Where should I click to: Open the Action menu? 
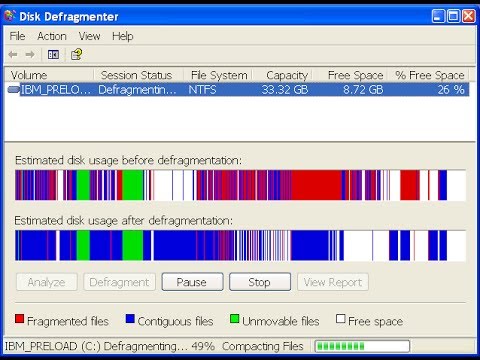52,36
